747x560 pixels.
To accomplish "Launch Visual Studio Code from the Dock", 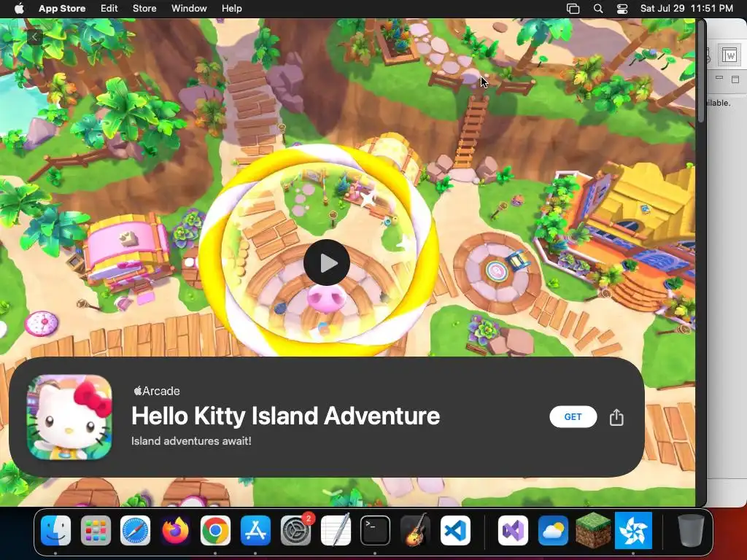I will (x=455, y=531).
